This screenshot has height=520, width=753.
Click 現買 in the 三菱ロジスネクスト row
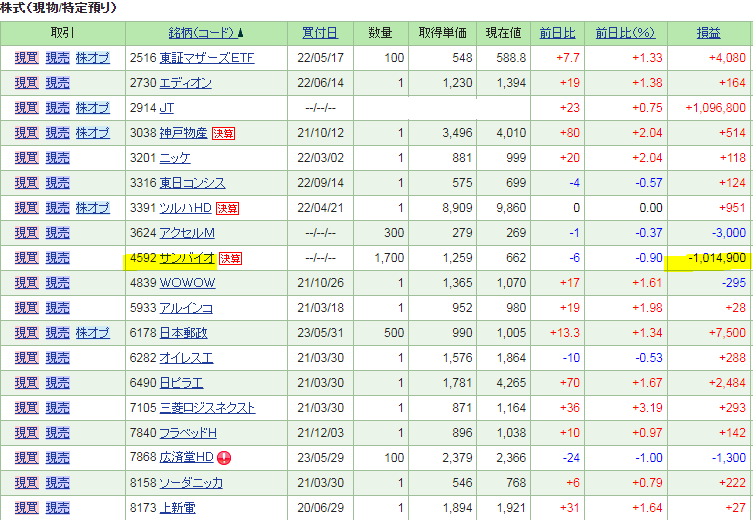click(26, 408)
